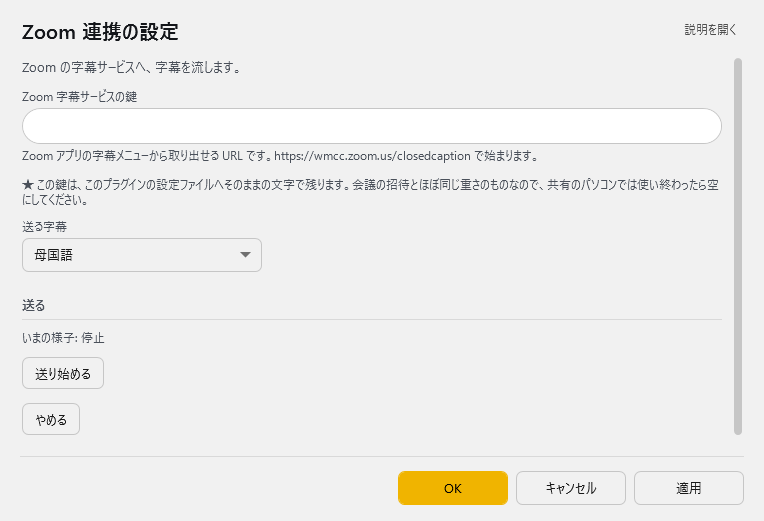
Task: Click the Zoom 字幕サービスの鍵 label
Action: point(79,97)
